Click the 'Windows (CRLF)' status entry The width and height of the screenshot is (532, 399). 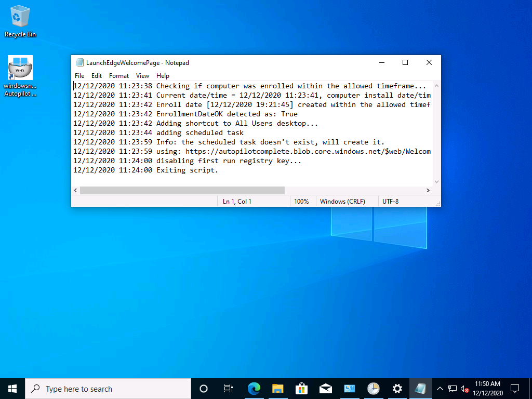pos(342,201)
